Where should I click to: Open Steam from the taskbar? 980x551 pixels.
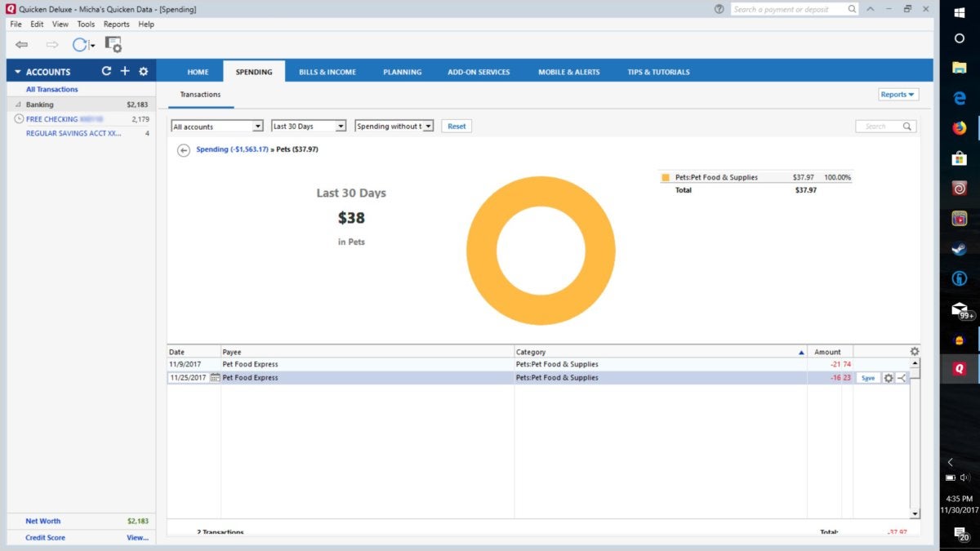960,249
